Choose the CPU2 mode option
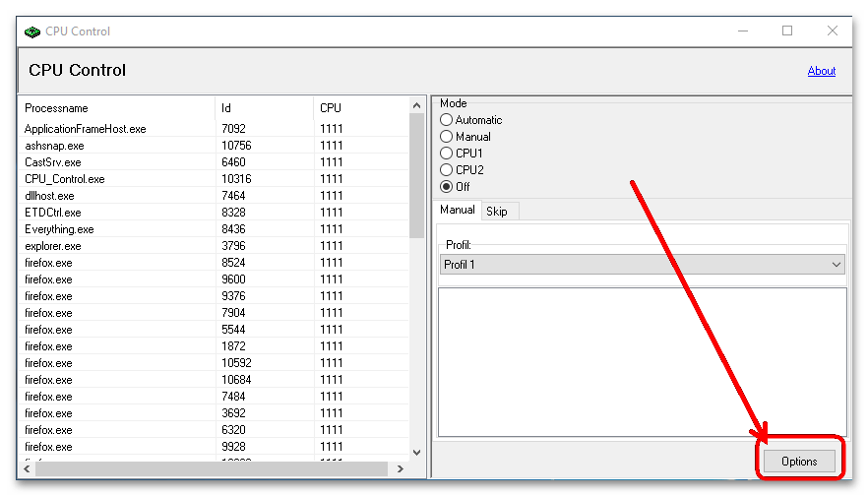This screenshot has height=496, width=868. (x=447, y=170)
